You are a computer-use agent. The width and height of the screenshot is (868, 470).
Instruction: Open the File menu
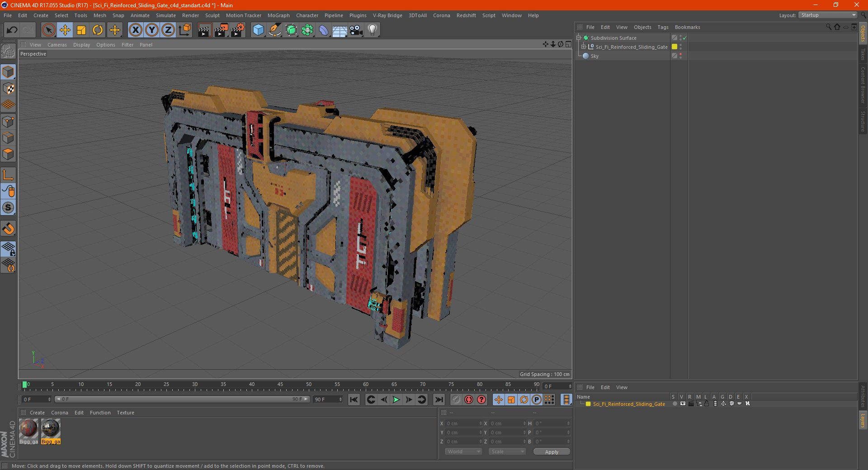[x=8, y=15]
